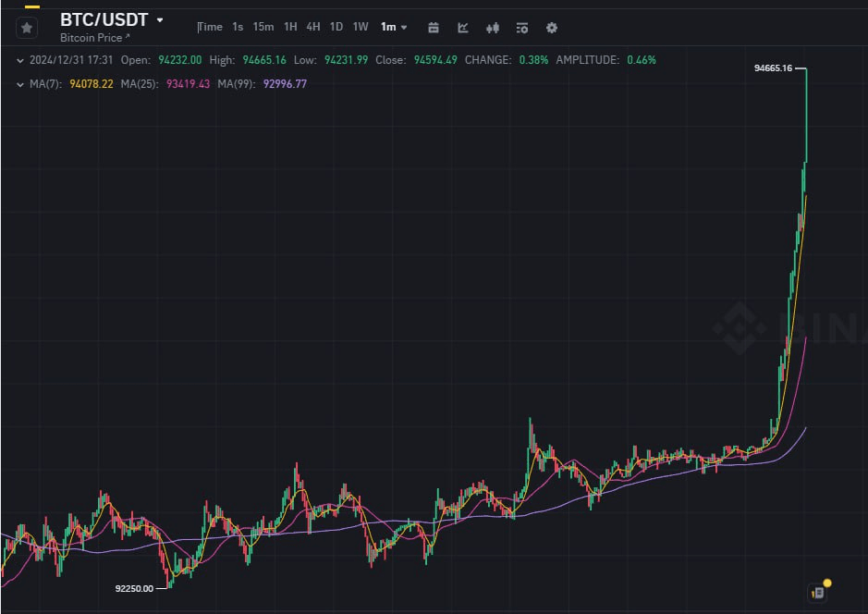
Task: Toggle the favorite star next to BTC/USDT
Action: click(26, 27)
